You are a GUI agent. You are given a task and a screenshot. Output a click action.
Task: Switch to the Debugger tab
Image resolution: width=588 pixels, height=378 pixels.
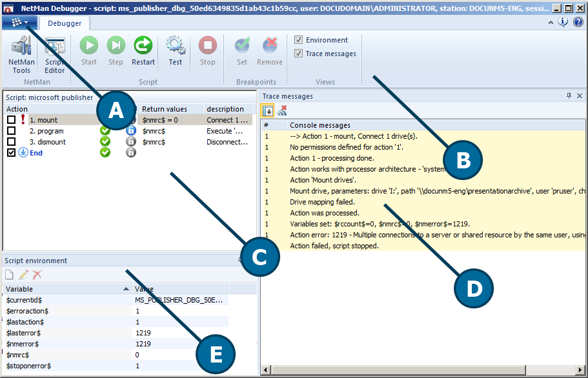(x=64, y=23)
